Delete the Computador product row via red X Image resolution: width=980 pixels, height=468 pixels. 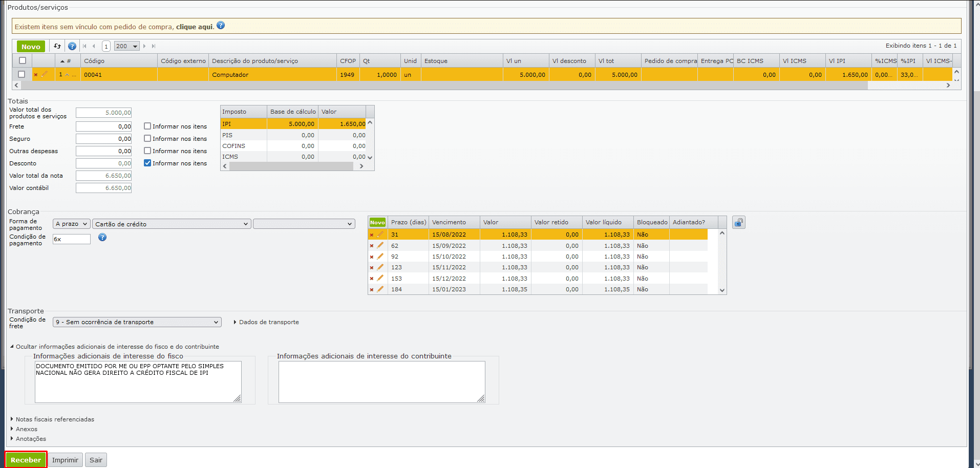click(36, 75)
